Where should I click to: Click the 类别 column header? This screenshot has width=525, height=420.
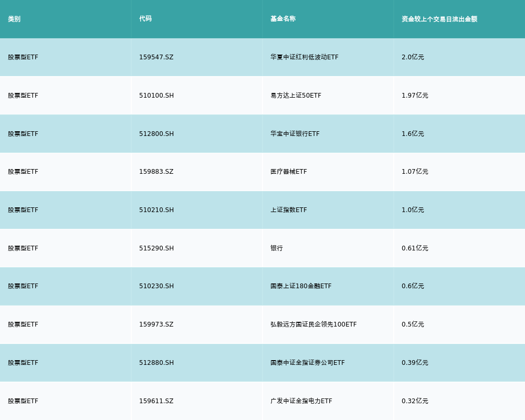coord(14,19)
